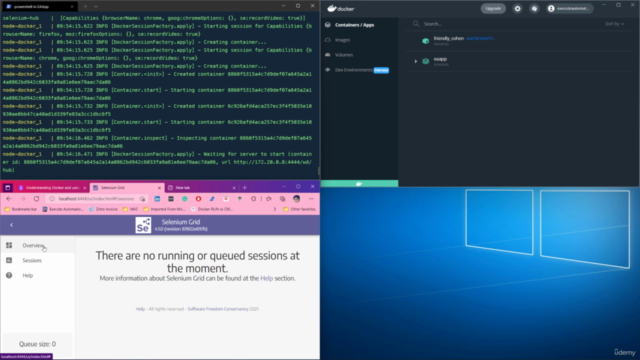Viewport: 640px width, 360px height.
Task: Open browser tab actions menu icon
Action: click(x=8, y=188)
